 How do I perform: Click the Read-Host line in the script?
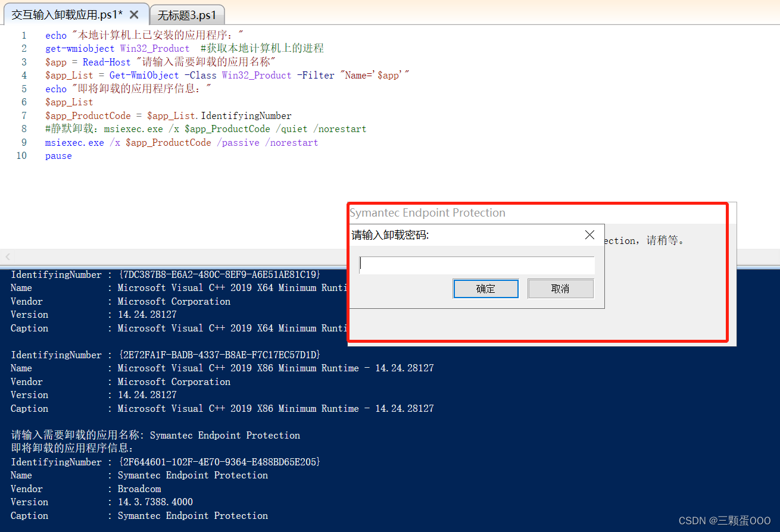coord(161,62)
